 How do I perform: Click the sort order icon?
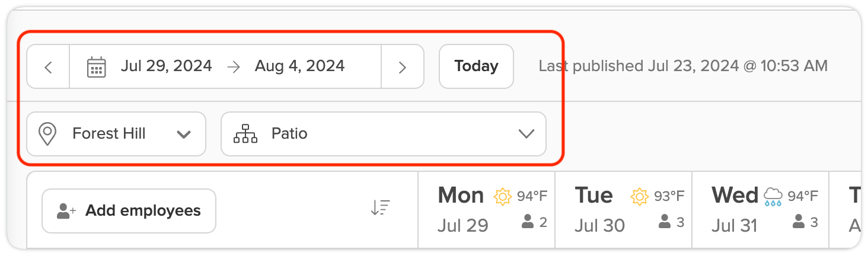pyautogui.click(x=380, y=208)
